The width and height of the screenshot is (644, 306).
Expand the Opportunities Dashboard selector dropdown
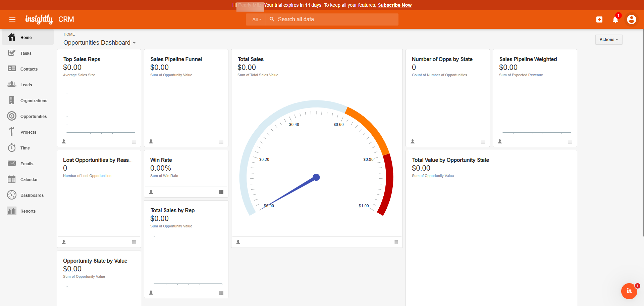[x=100, y=43]
